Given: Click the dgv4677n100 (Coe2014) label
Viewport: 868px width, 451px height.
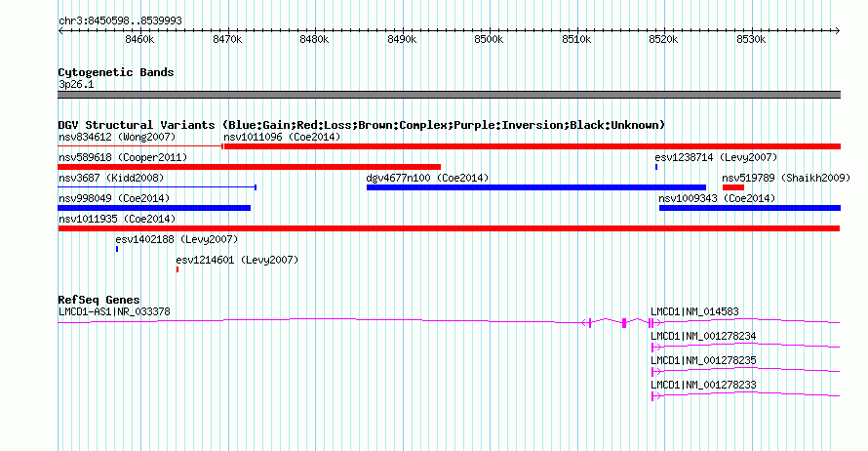Looking at the screenshot, I should [x=427, y=178].
